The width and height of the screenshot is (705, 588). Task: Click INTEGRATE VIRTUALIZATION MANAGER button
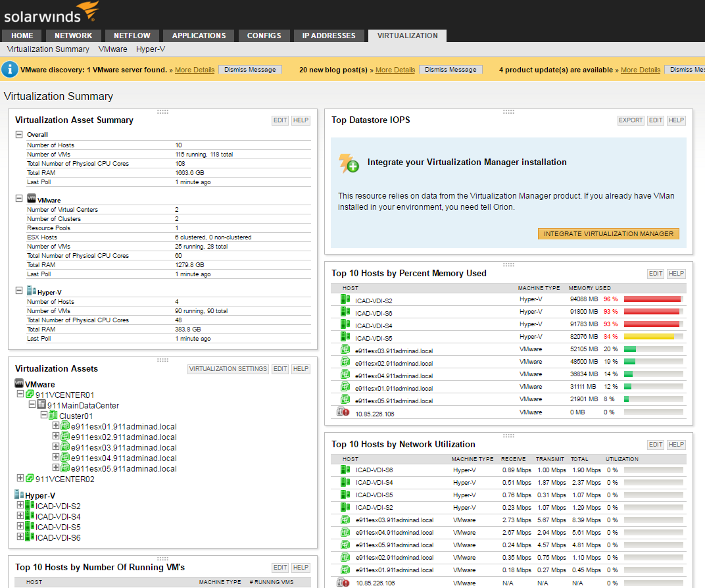pyautogui.click(x=608, y=233)
